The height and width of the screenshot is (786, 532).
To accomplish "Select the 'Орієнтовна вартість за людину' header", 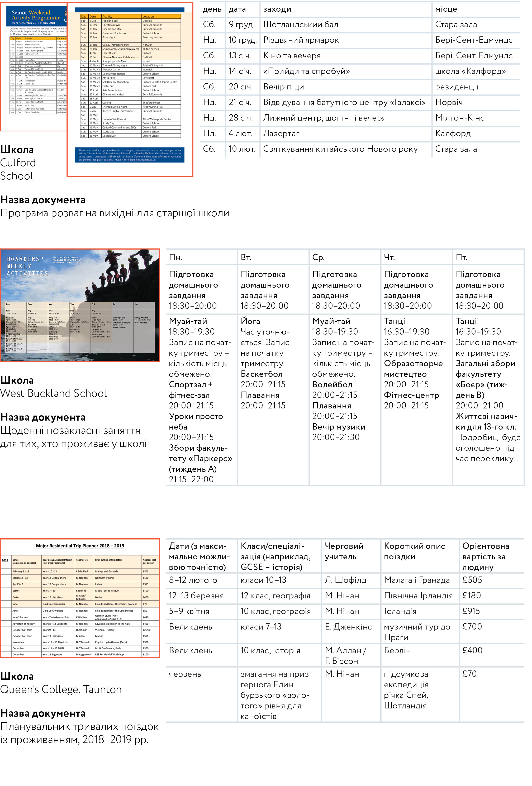I will [486, 557].
